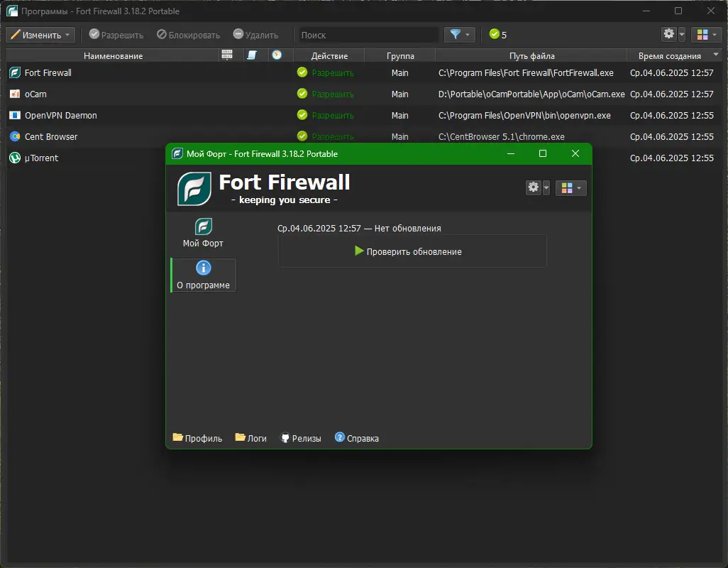The height and width of the screenshot is (568, 728).
Task: Click the Блокировать toolbar button
Action: tap(189, 35)
